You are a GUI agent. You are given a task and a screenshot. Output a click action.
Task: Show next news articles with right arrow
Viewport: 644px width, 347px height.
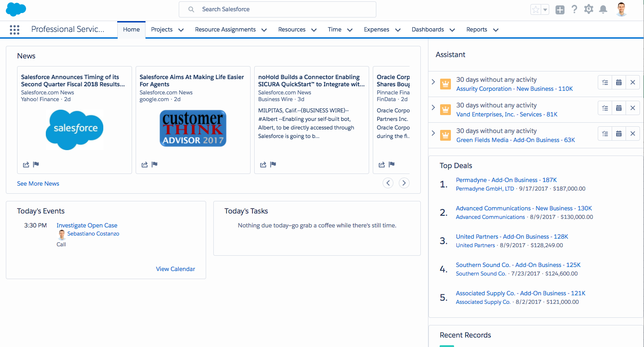tap(404, 183)
